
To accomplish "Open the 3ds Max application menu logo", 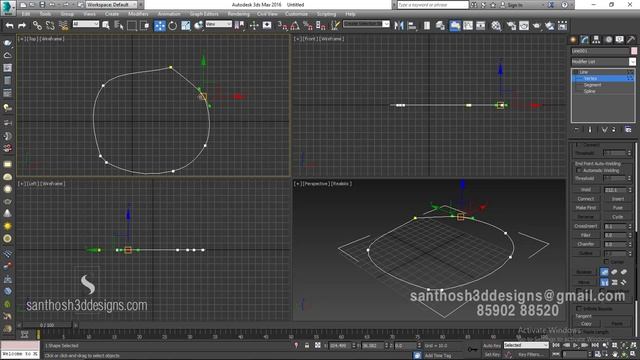I will (7, 7).
